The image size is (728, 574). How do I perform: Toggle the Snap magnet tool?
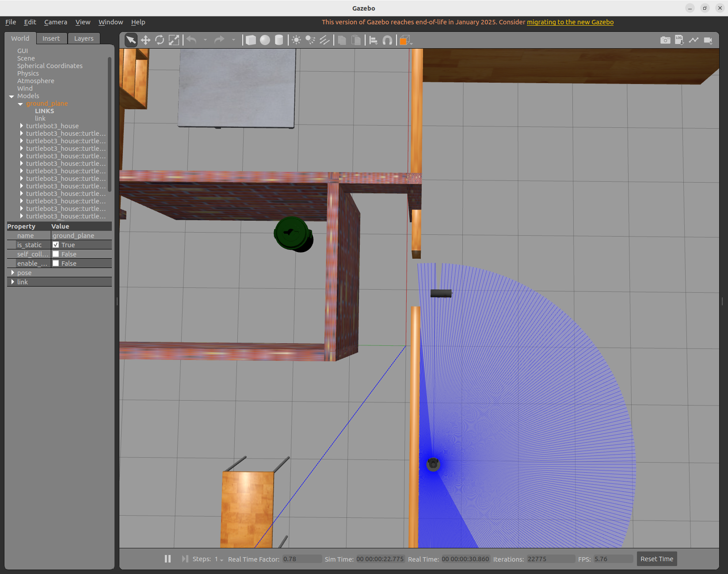click(x=387, y=40)
